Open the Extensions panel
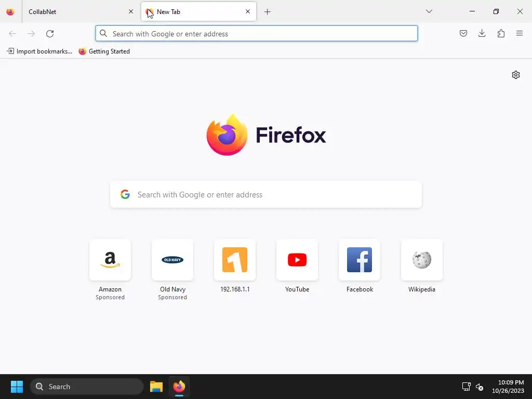 (501, 33)
